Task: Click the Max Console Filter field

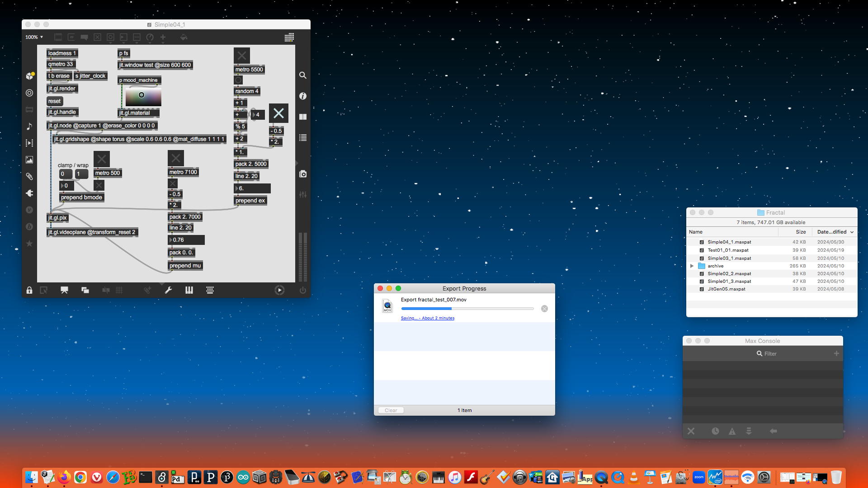Action: 770,354
